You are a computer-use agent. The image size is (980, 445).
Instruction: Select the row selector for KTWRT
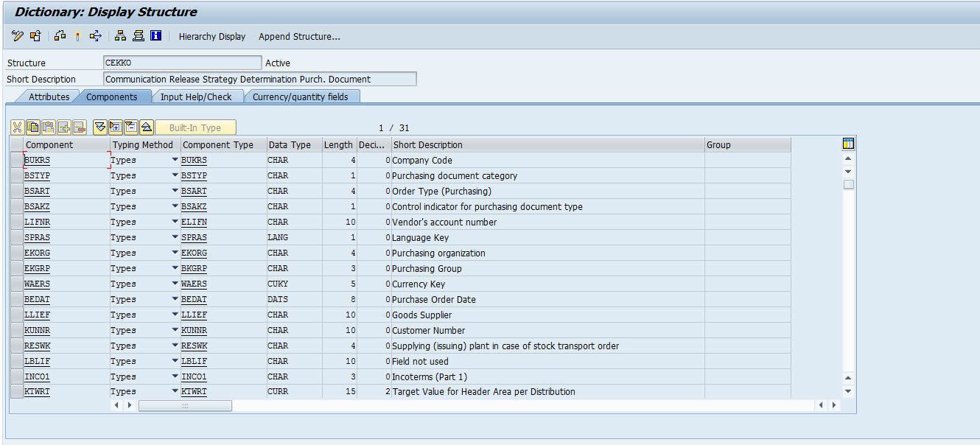coord(16,391)
